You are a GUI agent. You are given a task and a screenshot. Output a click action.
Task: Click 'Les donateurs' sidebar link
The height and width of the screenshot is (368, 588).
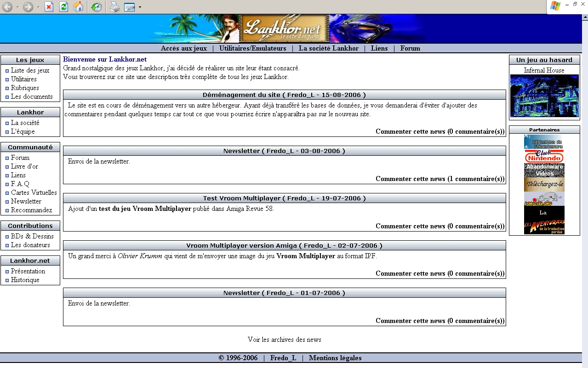point(30,245)
